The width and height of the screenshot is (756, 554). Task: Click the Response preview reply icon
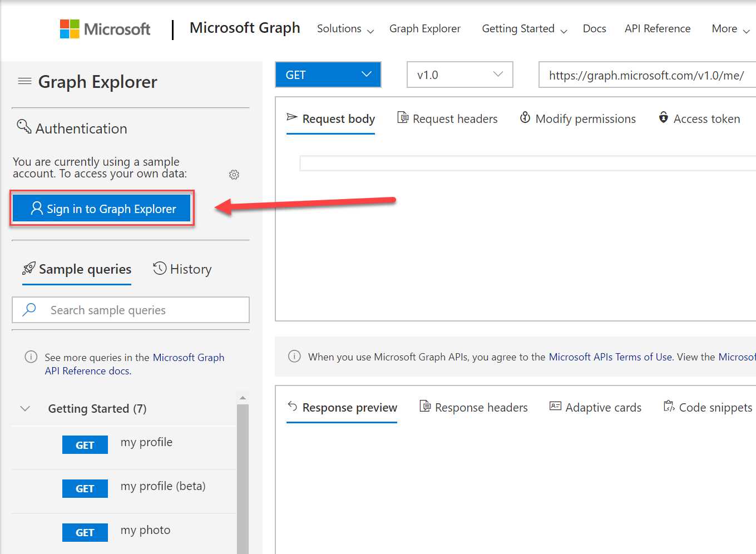click(x=292, y=405)
